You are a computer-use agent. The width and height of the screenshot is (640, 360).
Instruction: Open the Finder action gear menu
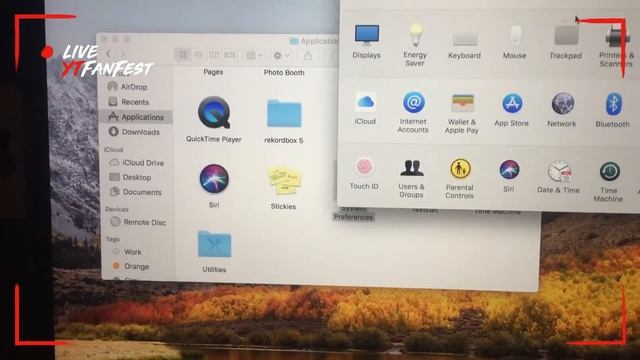[281, 55]
